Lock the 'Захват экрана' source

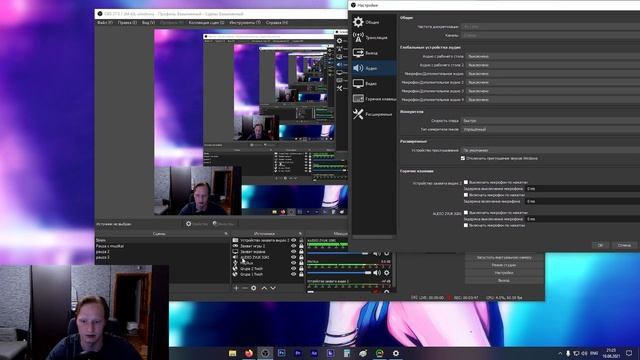coord(301,252)
